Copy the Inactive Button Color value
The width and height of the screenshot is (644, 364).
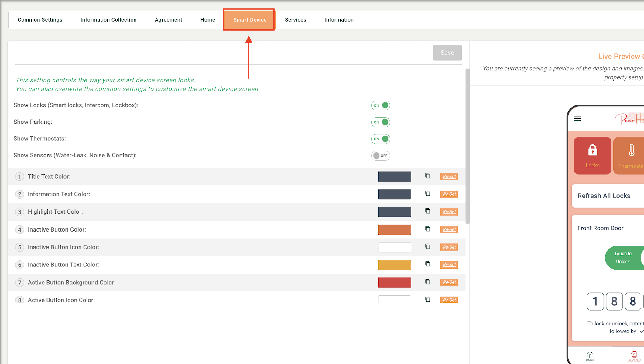[427, 229]
